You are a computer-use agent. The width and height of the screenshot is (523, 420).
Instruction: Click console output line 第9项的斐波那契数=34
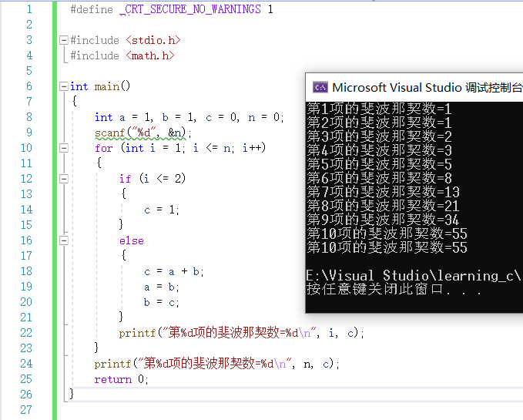pyautogui.click(x=384, y=220)
